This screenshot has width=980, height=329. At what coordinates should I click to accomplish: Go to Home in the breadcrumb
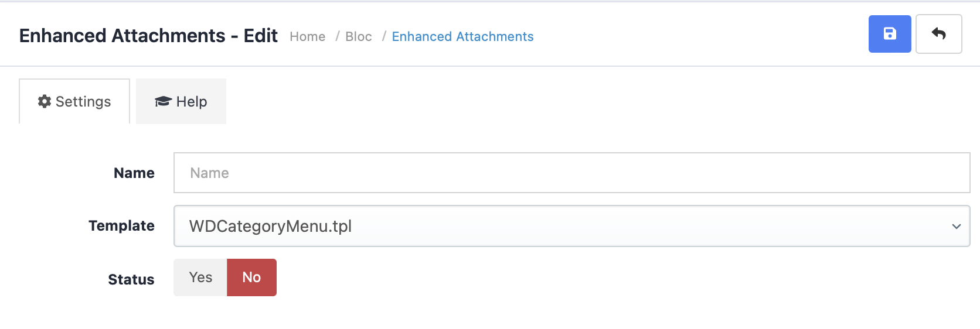[308, 36]
